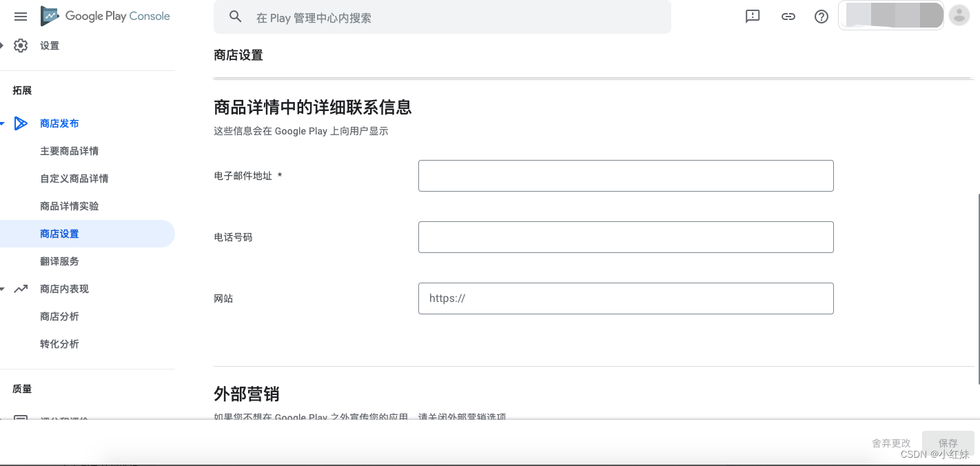Image resolution: width=980 pixels, height=466 pixels.
Task: Click the chart icon beside 商店内表现
Action: click(x=21, y=289)
